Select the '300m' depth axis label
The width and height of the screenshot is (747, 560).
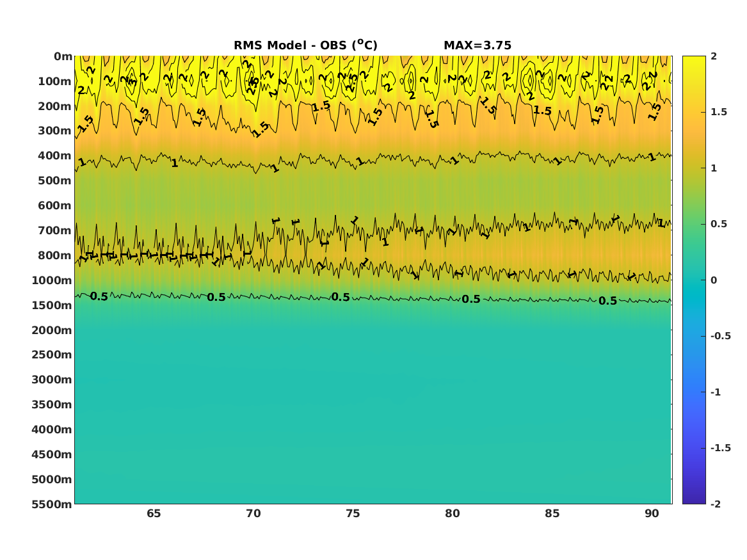pos(55,131)
